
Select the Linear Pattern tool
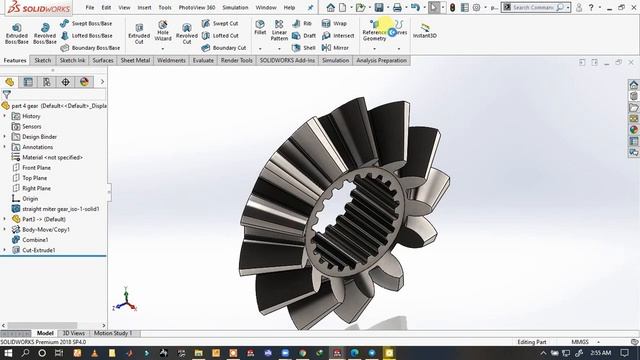tap(279, 30)
